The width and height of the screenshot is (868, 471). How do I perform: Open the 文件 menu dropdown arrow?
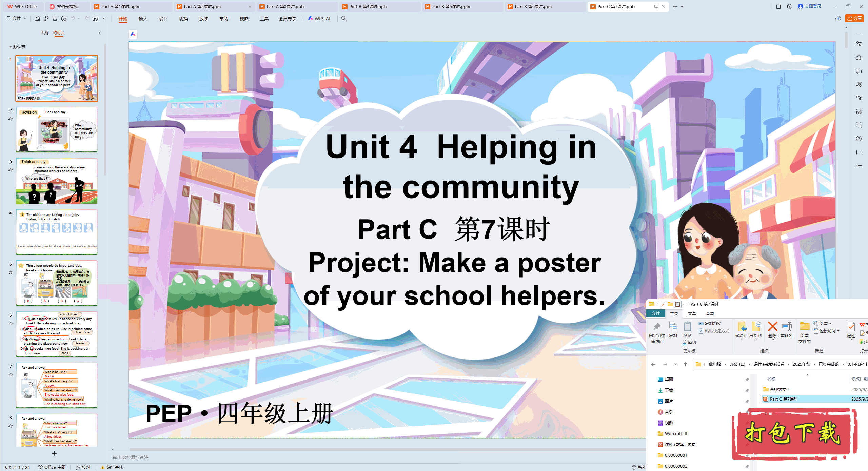click(24, 18)
